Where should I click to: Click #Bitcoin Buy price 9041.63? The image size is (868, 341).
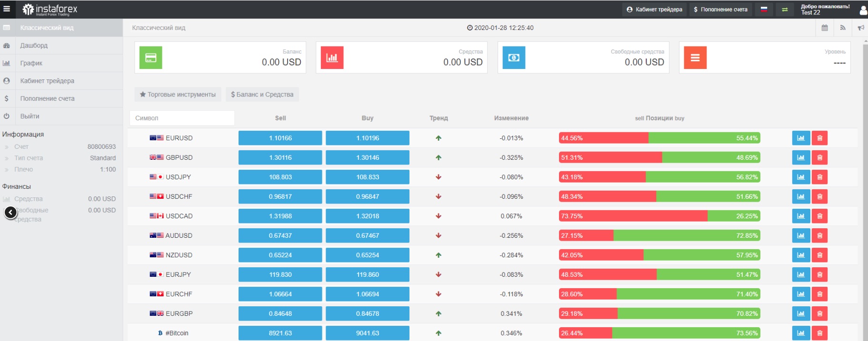tap(368, 333)
